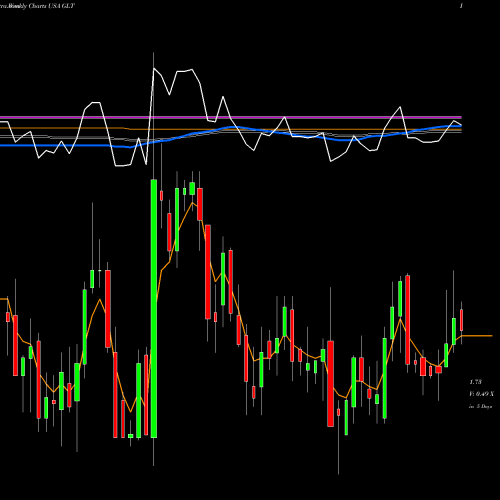
Task: Click the 'Charts USA GLT' chart title
Action: coord(51,6)
